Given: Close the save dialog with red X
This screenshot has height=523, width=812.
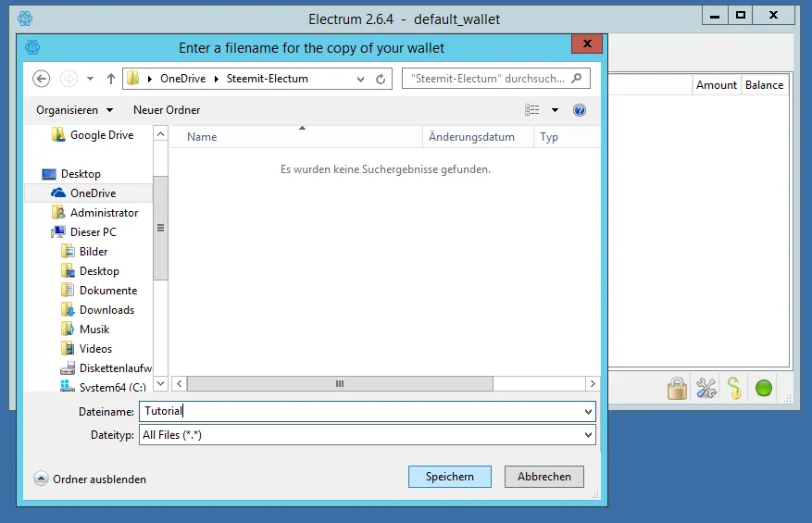Looking at the screenshot, I should point(587,44).
